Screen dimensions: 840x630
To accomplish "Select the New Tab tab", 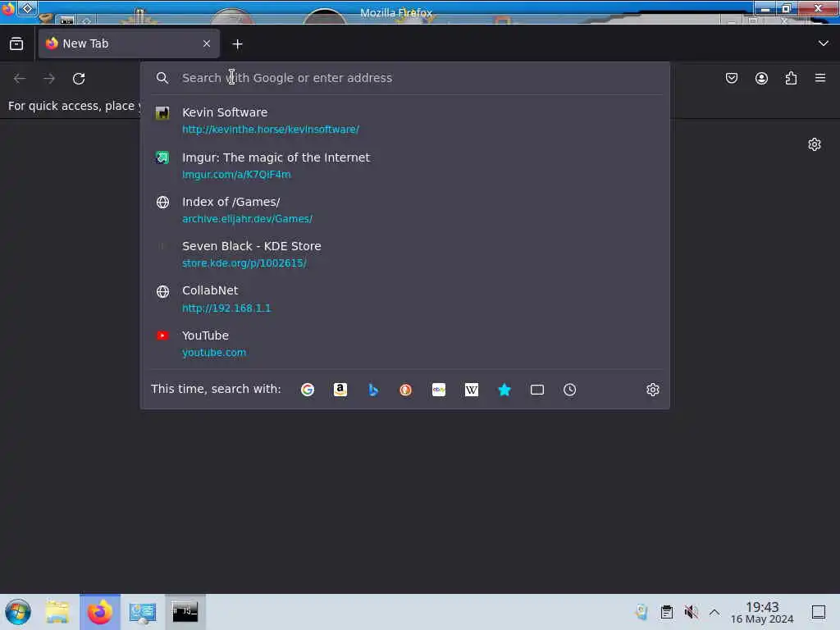I will click(129, 44).
